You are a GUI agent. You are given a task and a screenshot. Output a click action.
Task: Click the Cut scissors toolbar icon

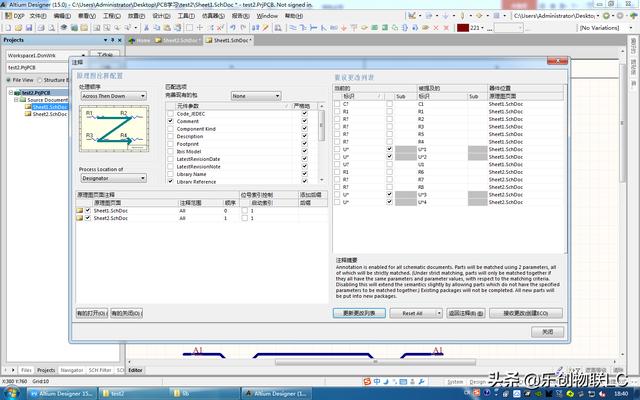click(x=146, y=28)
